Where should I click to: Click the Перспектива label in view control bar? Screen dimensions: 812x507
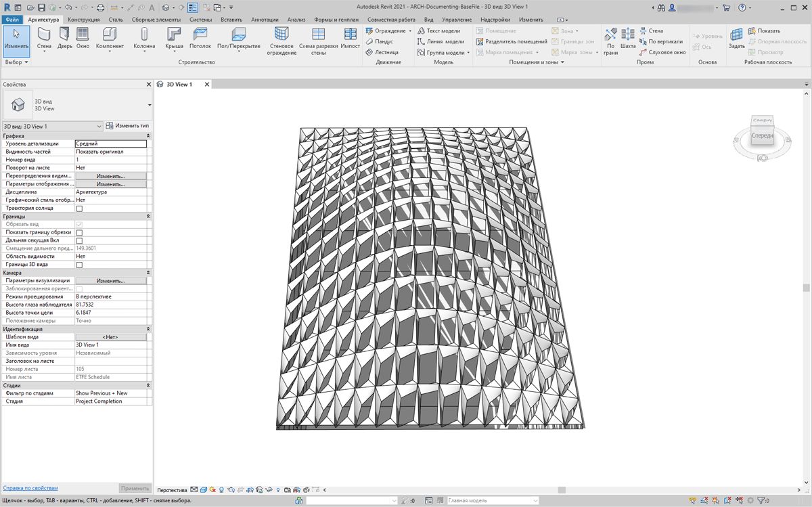point(172,489)
